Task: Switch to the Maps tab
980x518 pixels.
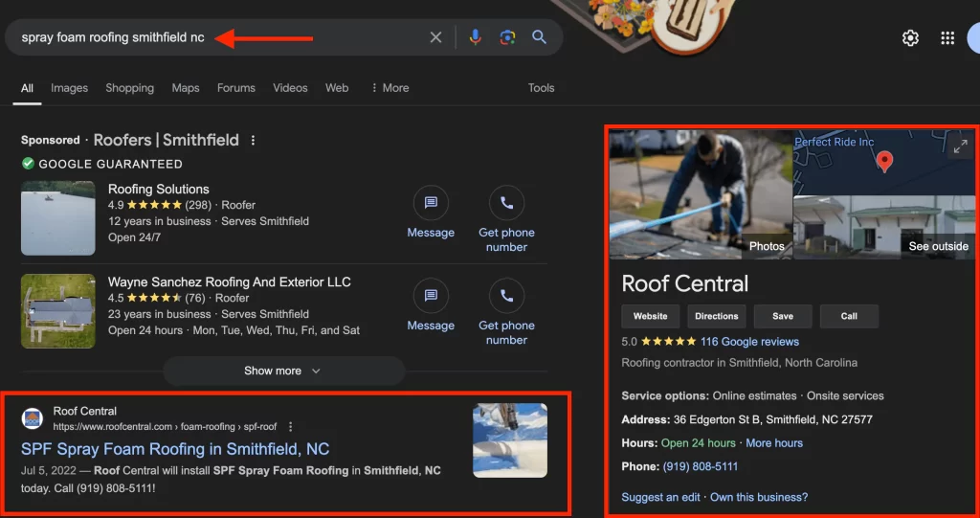Action: tap(186, 88)
